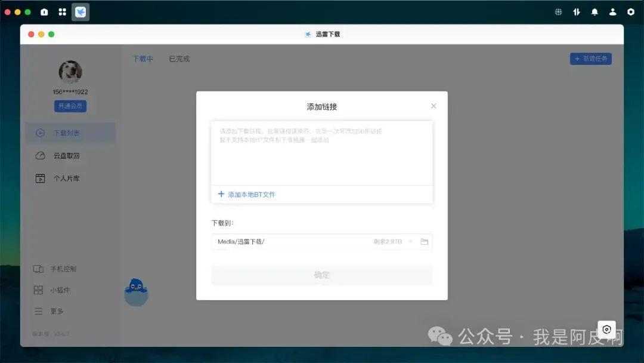
Task: Click the 新建任务 button
Action: tap(590, 59)
